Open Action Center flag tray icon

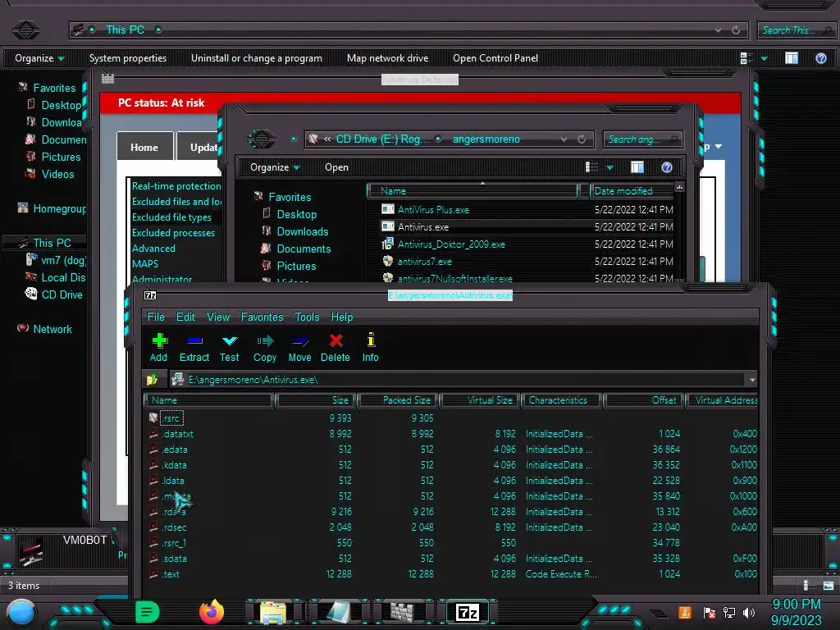[x=710, y=612]
